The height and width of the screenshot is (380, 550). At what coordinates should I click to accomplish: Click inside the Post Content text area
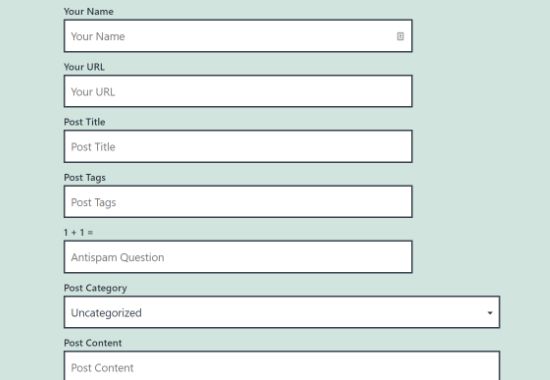point(282,366)
